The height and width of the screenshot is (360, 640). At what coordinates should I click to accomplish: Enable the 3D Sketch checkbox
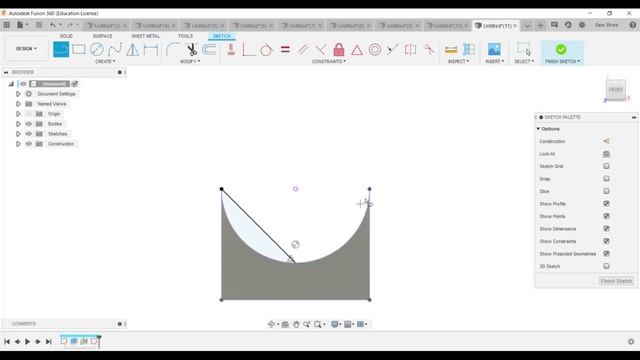(x=606, y=266)
